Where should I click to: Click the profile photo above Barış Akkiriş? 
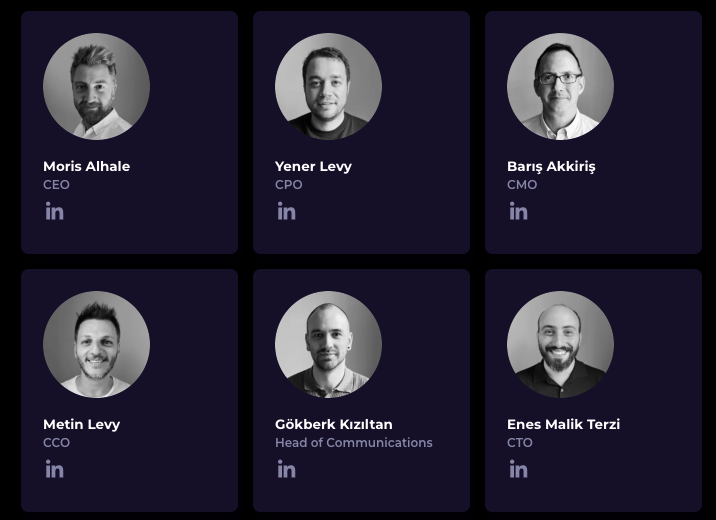(x=560, y=86)
